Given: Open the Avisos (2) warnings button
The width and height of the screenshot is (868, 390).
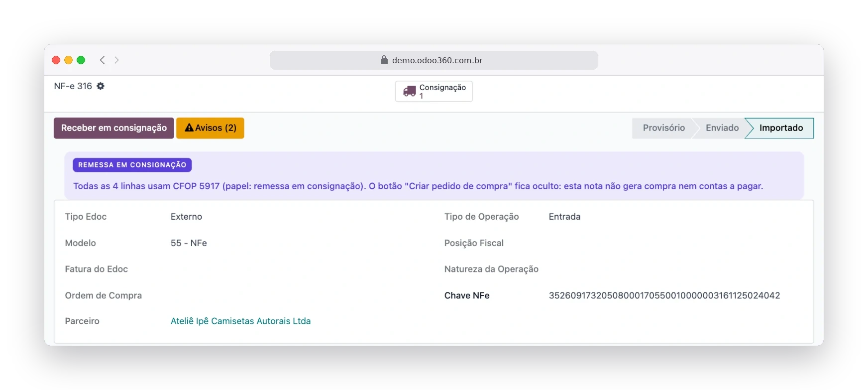Looking at the screenshot, I should coord(210,128).
